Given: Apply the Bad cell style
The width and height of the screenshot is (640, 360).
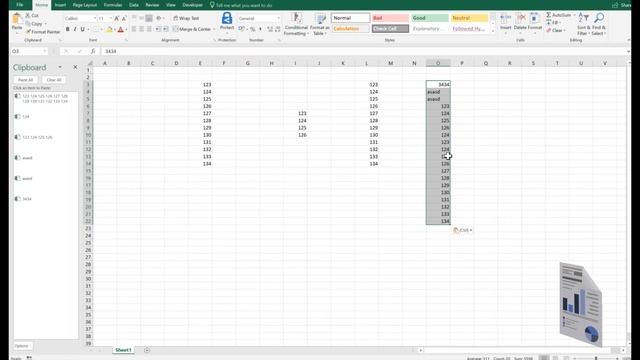Looking at the screenshot, I should (x=390, y=18).
